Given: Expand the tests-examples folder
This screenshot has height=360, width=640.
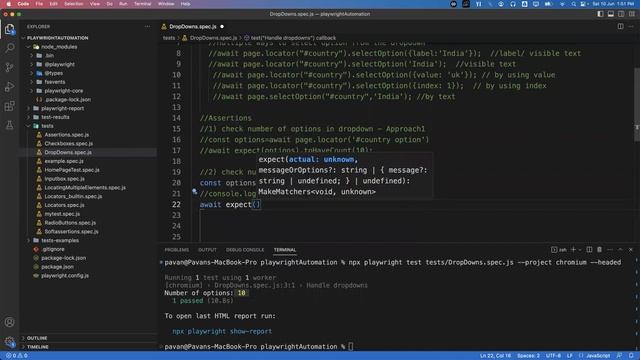Looking at the screenshot, I should click(60, 240).
